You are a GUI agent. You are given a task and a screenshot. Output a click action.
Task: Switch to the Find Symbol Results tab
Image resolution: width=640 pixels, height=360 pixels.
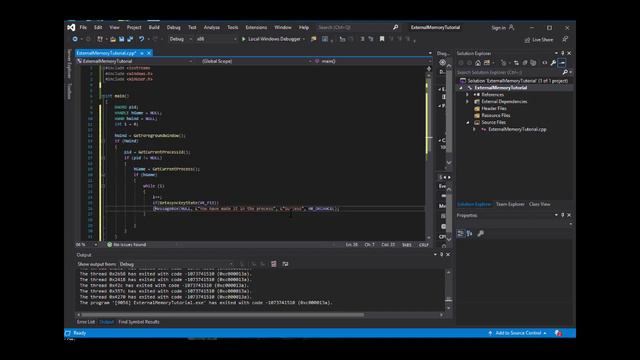click(139, 322)
